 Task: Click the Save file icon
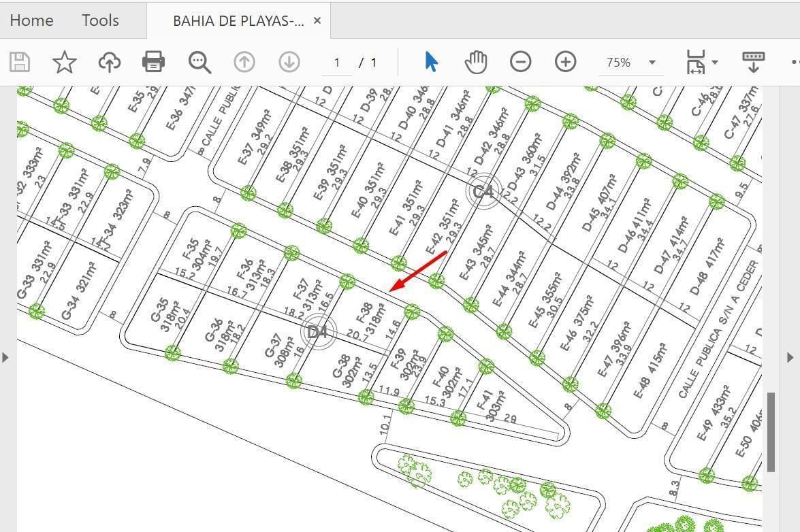20,62
